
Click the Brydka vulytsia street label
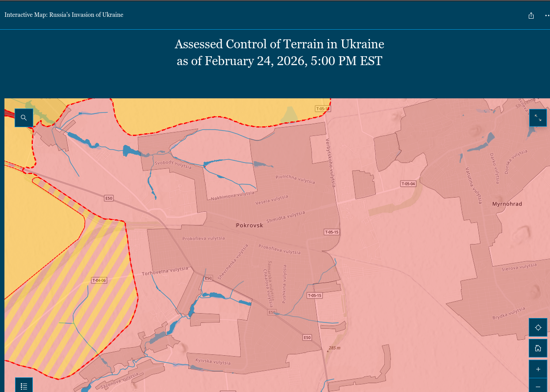(509, 314)
